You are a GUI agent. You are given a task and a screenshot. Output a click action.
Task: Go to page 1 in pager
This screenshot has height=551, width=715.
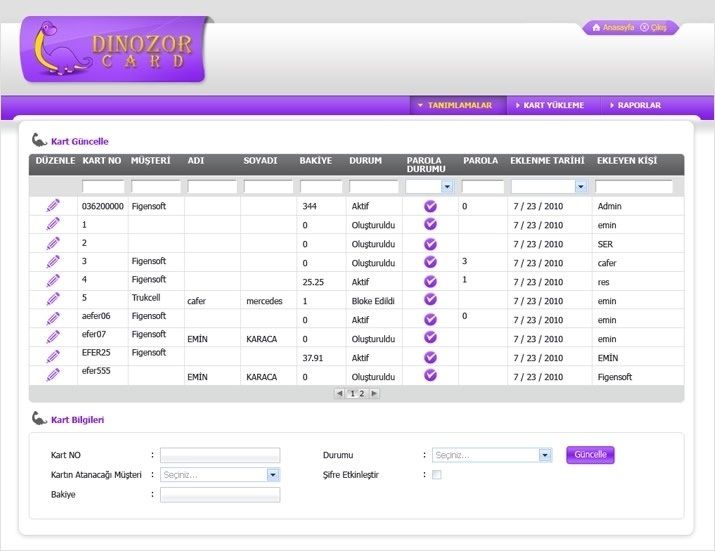pyautogui.click(x=352, y=393)
